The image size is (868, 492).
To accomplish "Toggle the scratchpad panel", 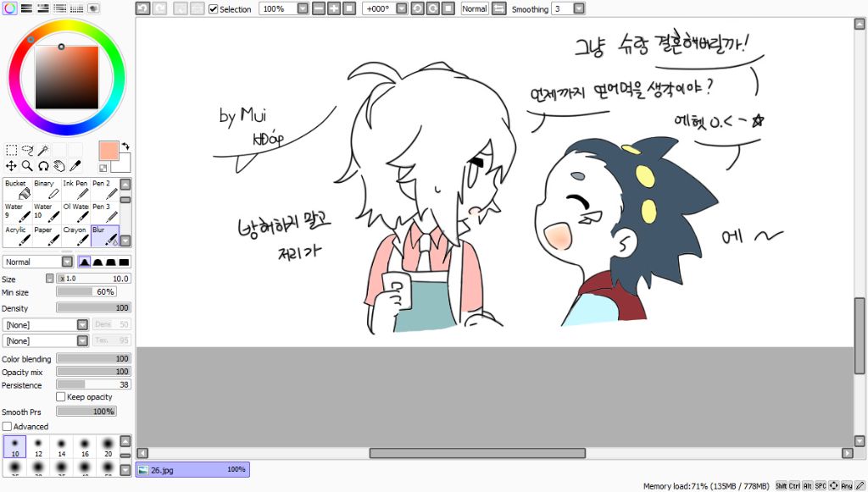I will coord(93,8).
